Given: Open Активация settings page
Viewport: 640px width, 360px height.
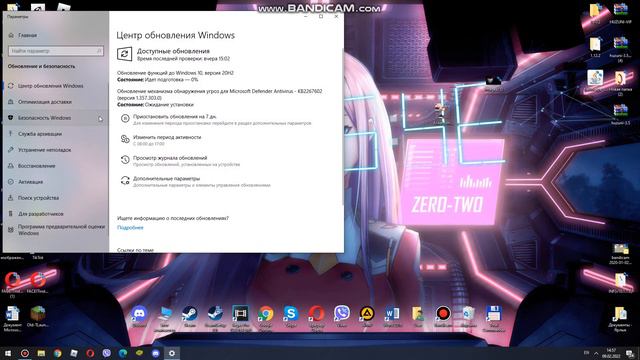Looking at the screenshot, I should tap(30, 182).
